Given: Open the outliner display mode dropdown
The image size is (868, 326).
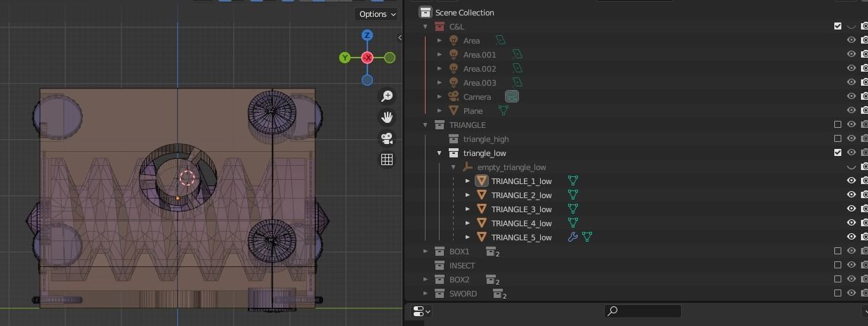Looking at the screenshot, I should [421, 311].
